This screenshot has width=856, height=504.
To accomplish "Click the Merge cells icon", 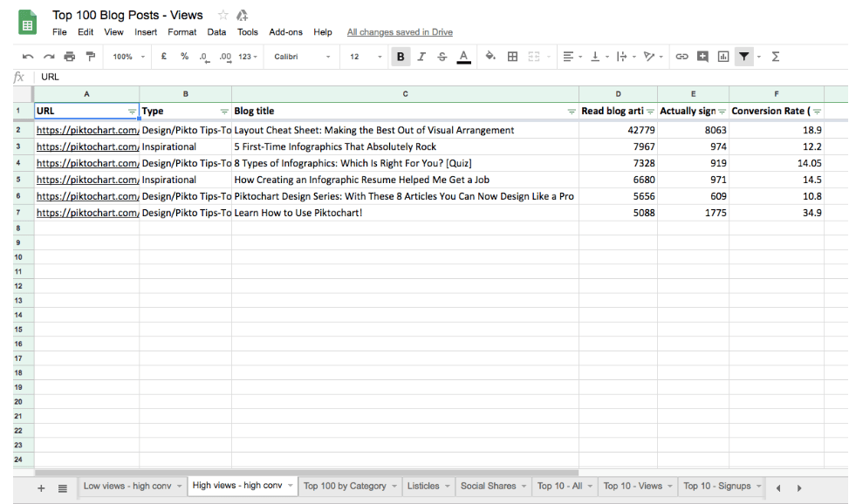I will tap(534, 56).
